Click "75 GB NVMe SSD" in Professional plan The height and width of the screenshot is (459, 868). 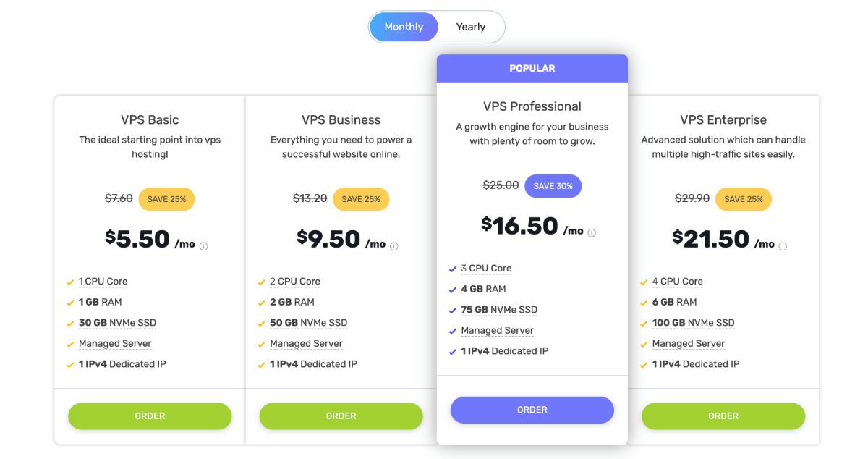(x=499, y=310)
